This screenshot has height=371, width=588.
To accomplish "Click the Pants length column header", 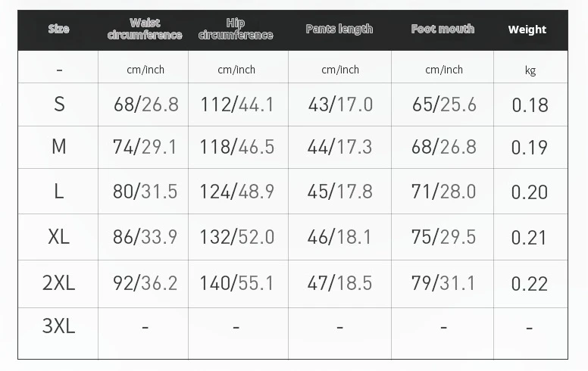I will pyautogui.click(x=339, y=30).
